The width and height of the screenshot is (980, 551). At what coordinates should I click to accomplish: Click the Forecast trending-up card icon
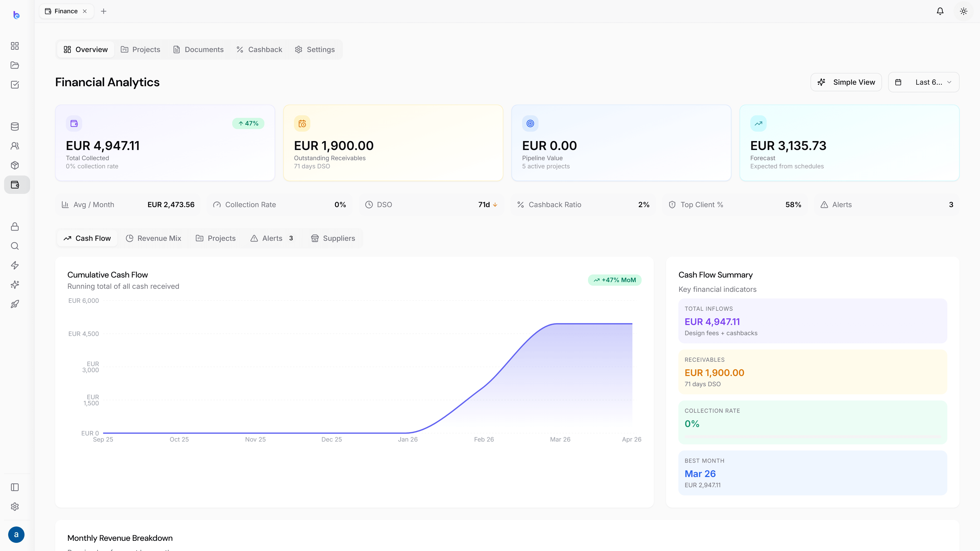pyautogui.click(x=758, y=123)
